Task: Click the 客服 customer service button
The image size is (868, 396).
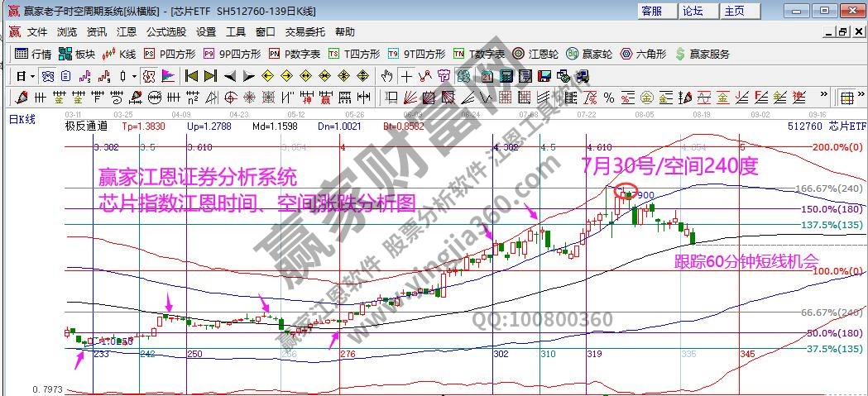Action: pos(652,11)
